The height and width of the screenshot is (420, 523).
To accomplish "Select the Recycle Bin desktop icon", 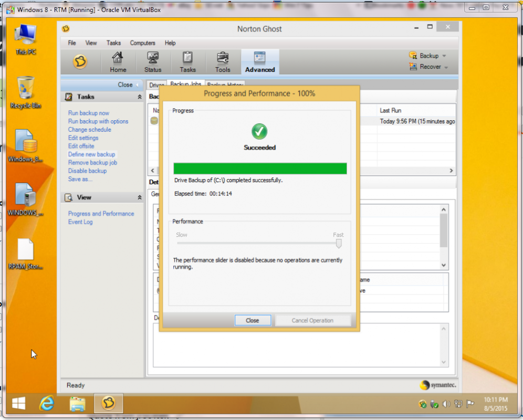I will click(26, 92).
